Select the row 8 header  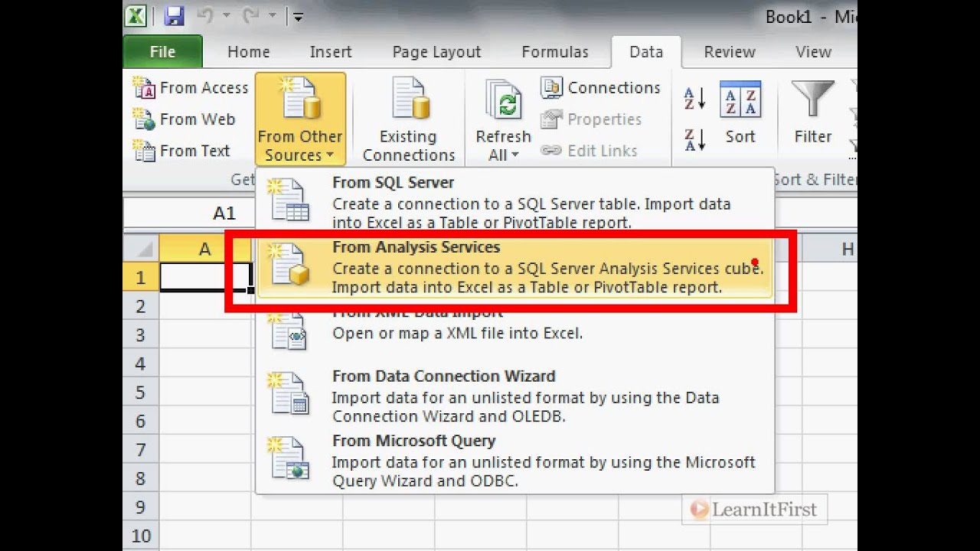tap(141, 478)
